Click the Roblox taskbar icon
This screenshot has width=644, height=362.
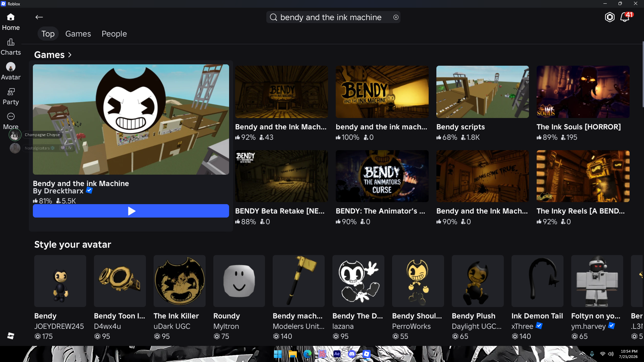[367, 354]
